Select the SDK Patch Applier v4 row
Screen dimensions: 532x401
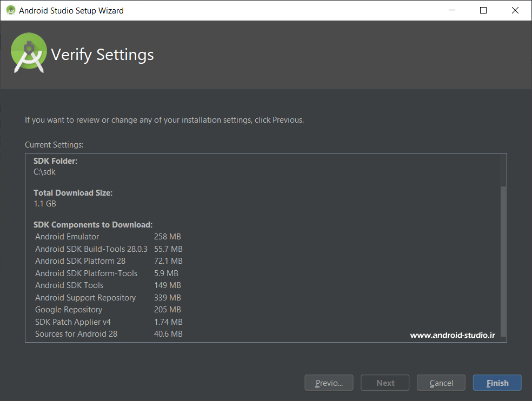coord(109,322)
